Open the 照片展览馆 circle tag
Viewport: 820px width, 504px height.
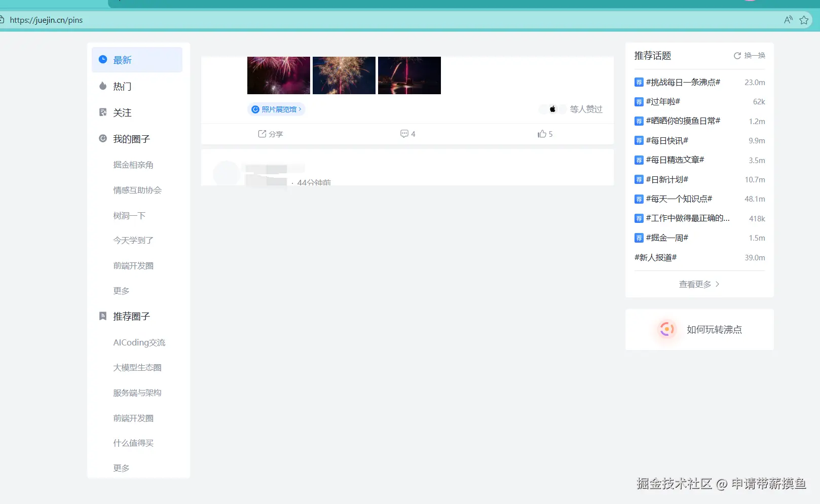(x=277, y=109)
